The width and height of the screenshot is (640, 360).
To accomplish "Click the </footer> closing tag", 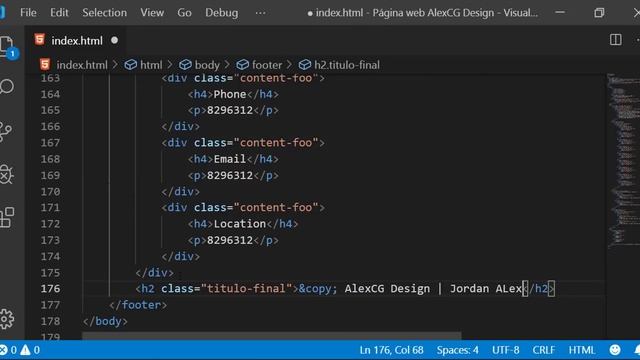I will (138, 305).
